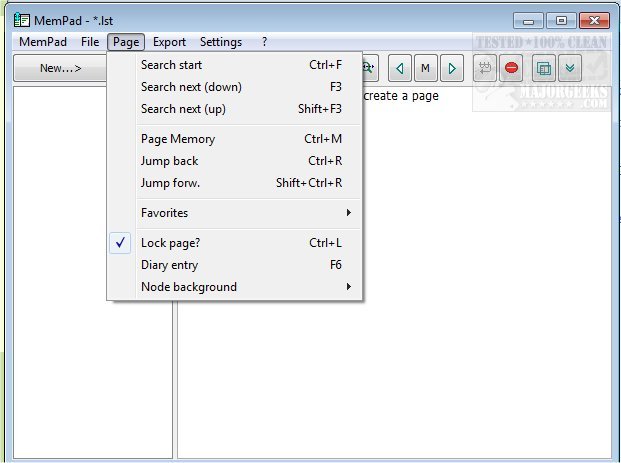Image resolution: width=621 pixels, height=463 pixels.
Task: Select Search next (down)
Action: tap(234, 87)
